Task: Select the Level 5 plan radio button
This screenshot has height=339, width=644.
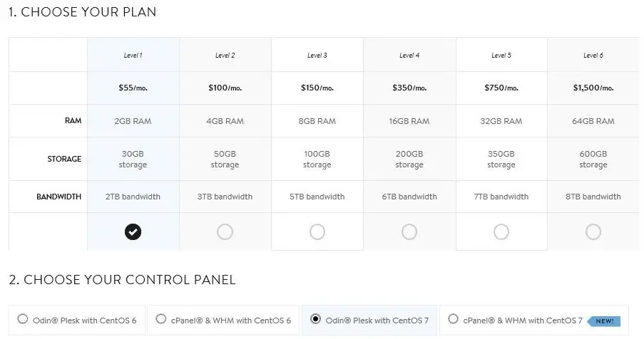Action: pyautogui.click(x=501, y=232)
